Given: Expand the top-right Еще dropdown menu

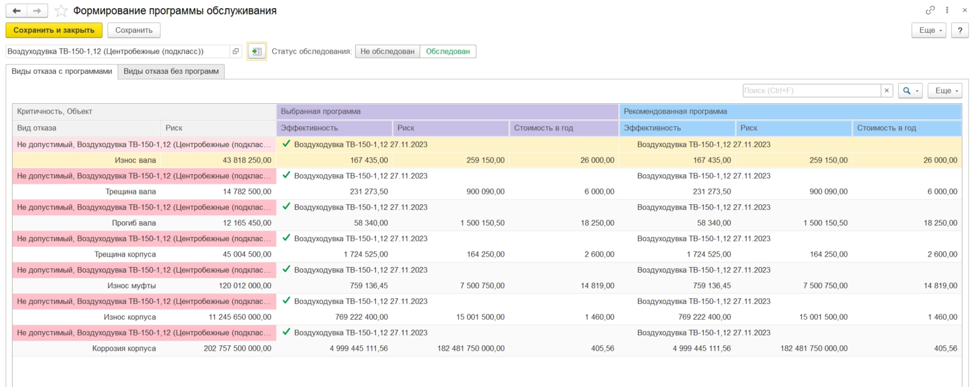Looking at the screenshot, I should (x=929, y=30).
